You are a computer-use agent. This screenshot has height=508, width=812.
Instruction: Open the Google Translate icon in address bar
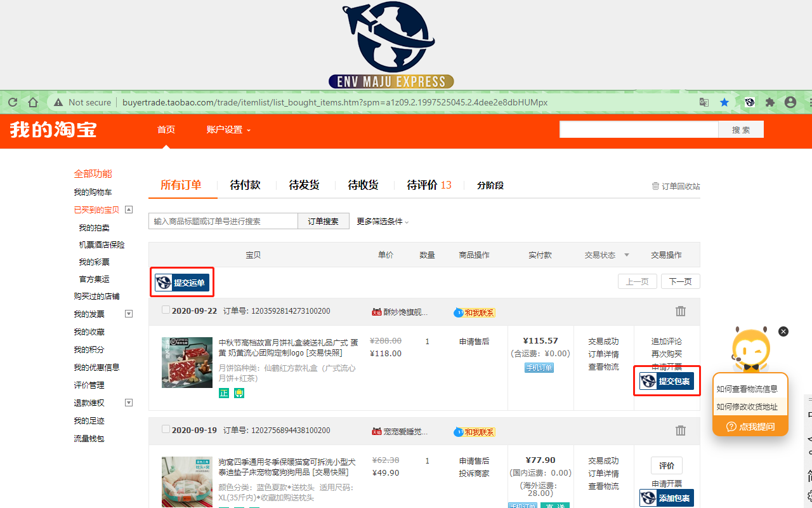704,102
